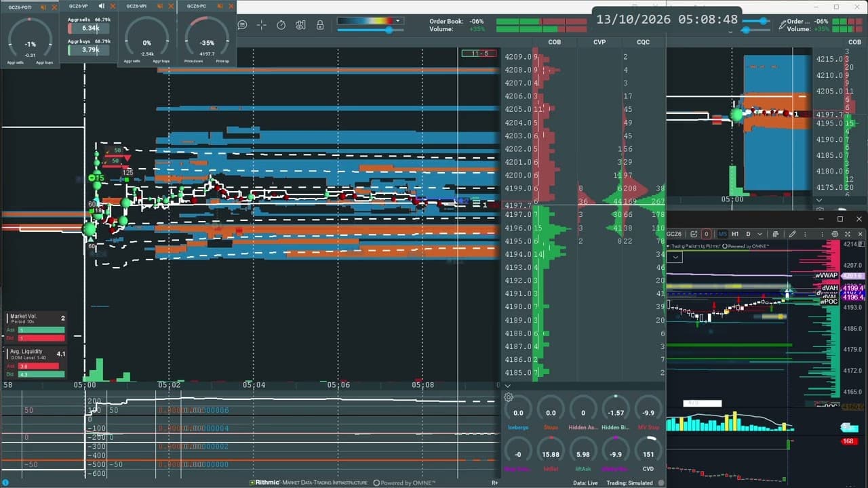Open the gear settings above Icebergs gauge
The width and height of the screenshot is (868, 488).
(x=509, y=398)
